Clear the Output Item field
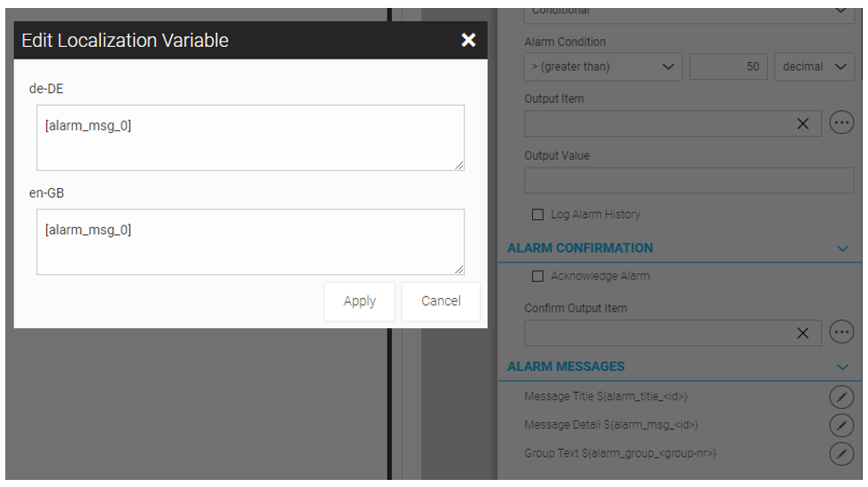Screen dimensions: 868x487 (x=803, y=124)
